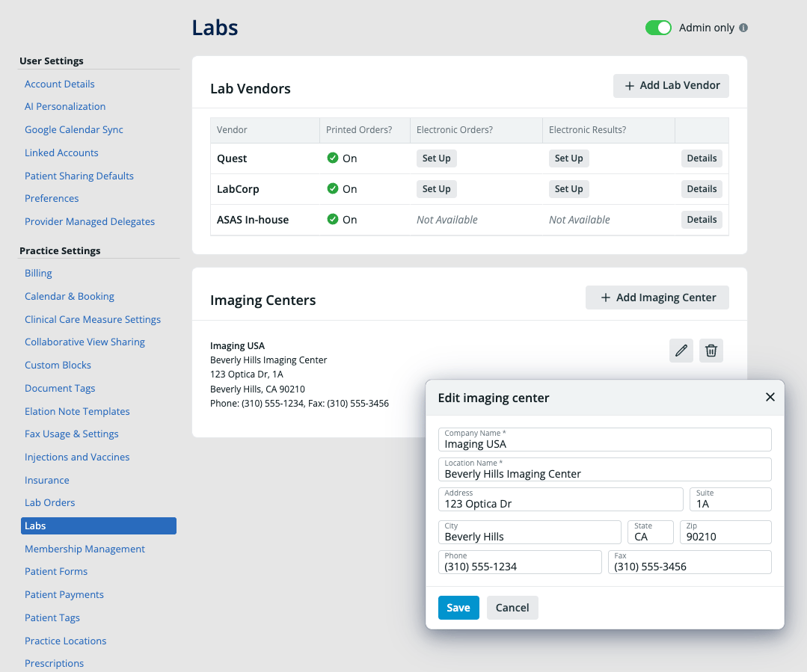Open Insurance settings
The width and height of the screenshot is (807, 672).
click(x=47, y=481)
